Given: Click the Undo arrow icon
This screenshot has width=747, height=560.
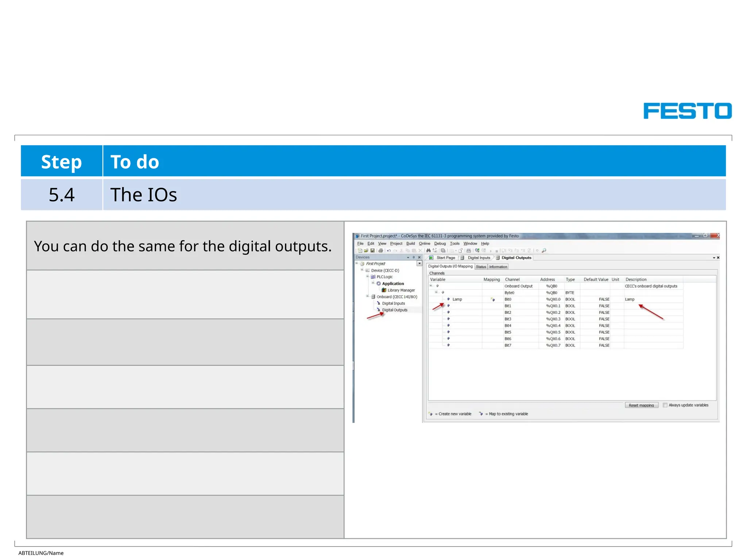Looking at the screenshot, I should tap(389, 250).
